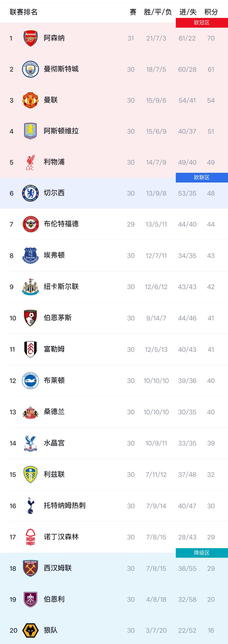Viewport: 228px width, 644px height.
Task: Click the Chelsea club badge
Action: [30, 193]
